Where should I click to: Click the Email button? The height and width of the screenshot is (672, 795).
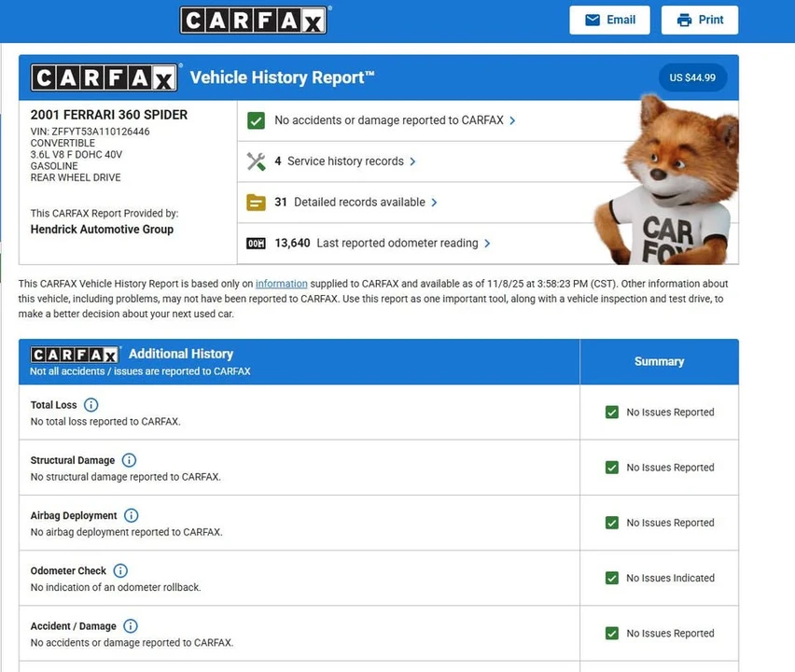coord(609,21)
